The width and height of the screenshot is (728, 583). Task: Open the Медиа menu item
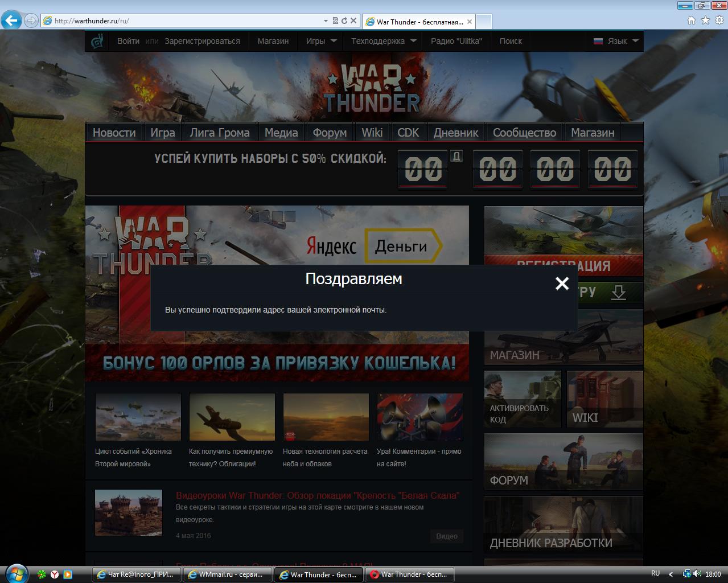(281, 133)
